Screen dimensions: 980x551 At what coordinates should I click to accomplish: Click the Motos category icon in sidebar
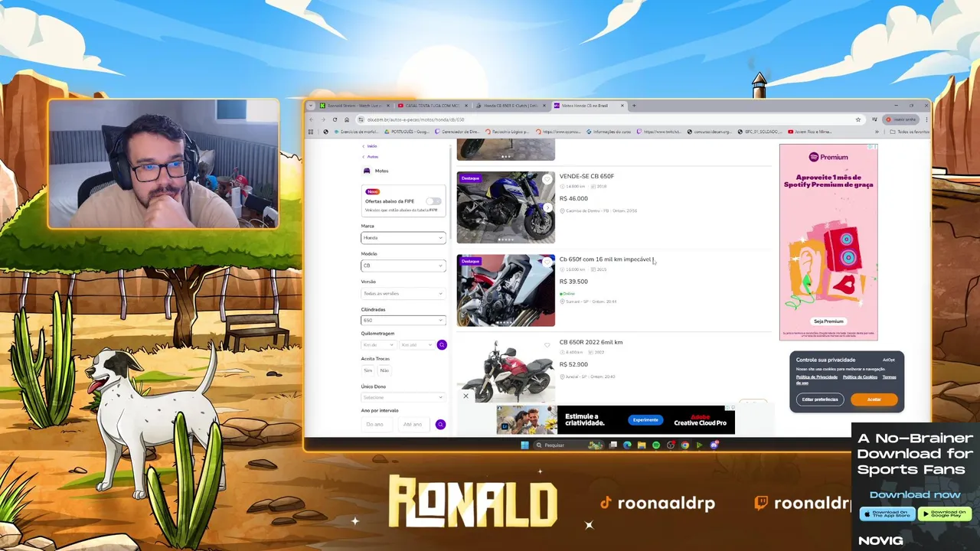(367, 171)
